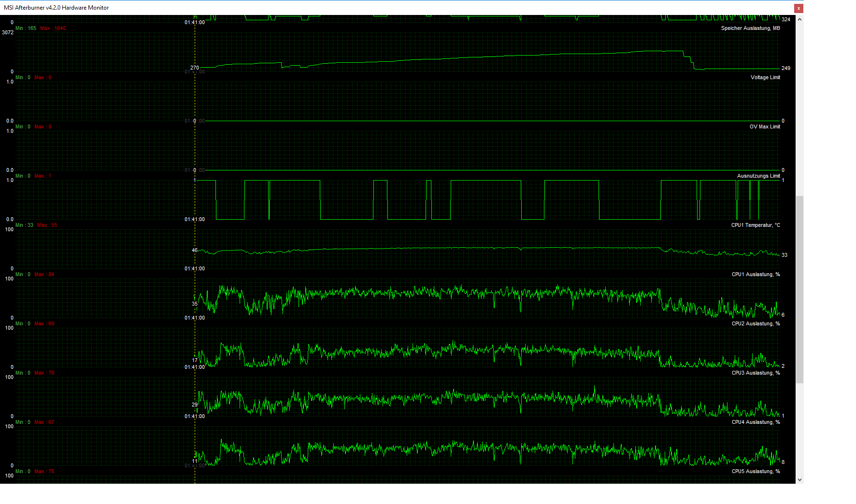The image size is (856, 504).
Task: Click the 'Max : 55' CPU1 temperature value
Action: (x=47, y=225)
